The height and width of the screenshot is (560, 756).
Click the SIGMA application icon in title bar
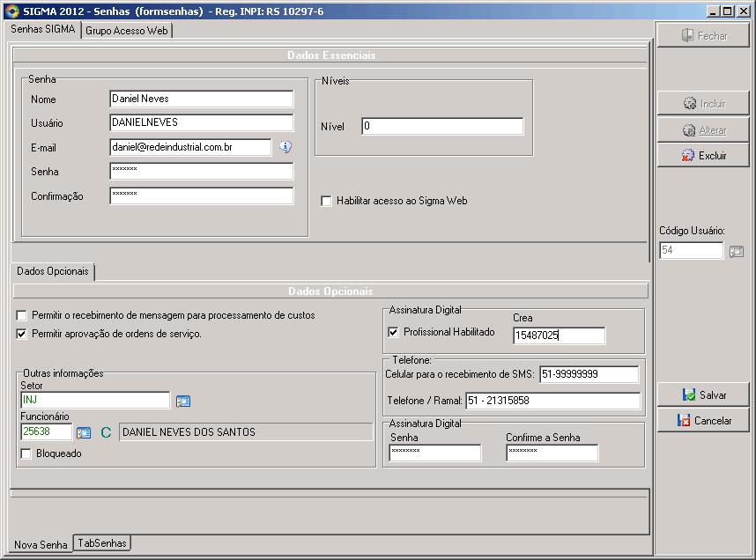pyautogui.click(x=11, y=11)
